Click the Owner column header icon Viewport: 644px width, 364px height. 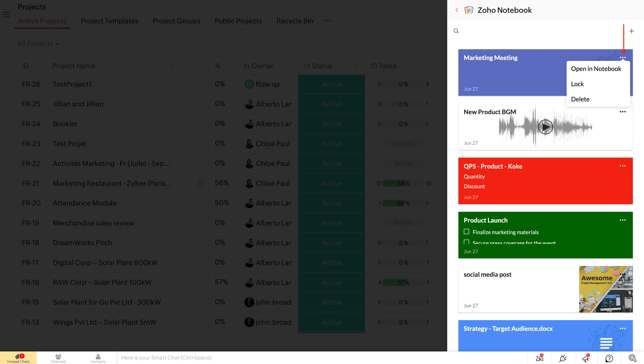pos(246,66)
